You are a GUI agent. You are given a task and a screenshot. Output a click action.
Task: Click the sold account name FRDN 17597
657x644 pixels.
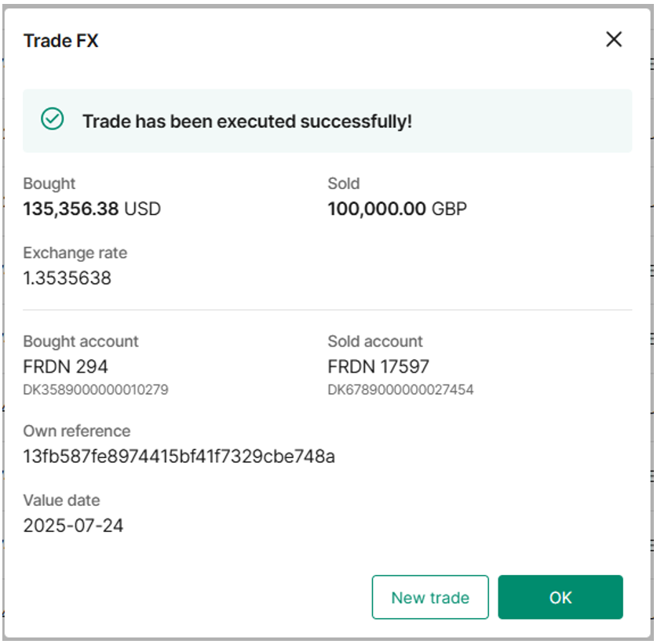click(378, 366)
